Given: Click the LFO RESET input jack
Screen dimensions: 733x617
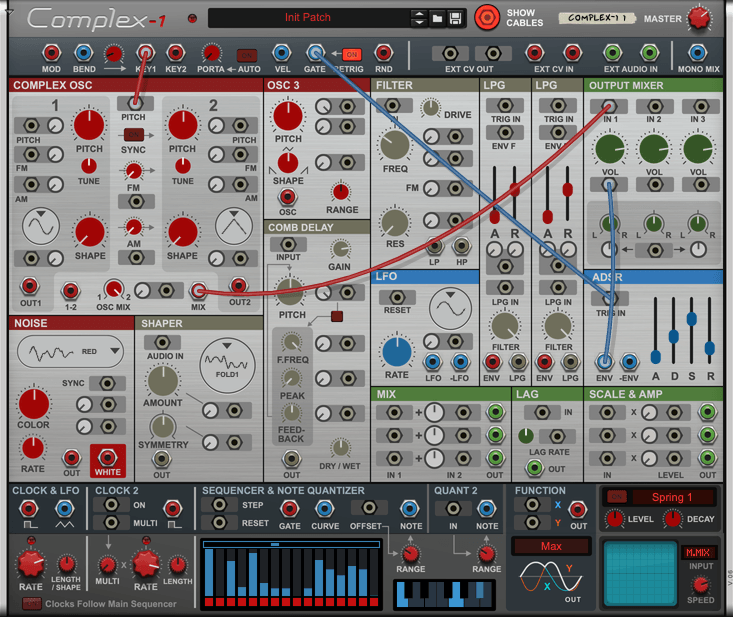Looking at the screenshot, I should (397, 297).
